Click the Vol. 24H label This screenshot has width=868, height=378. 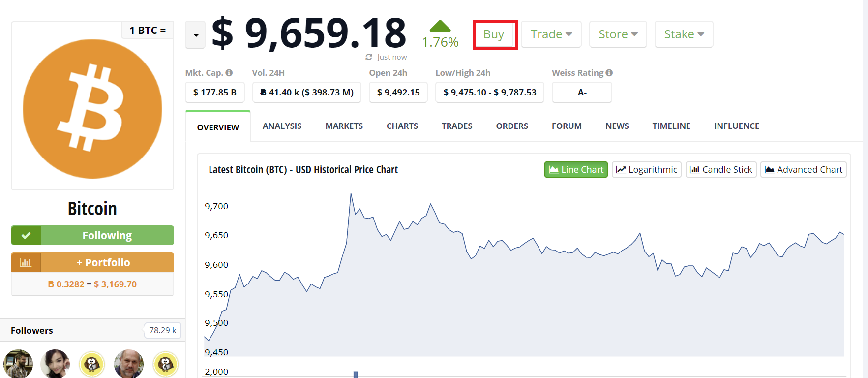[269, 73]
